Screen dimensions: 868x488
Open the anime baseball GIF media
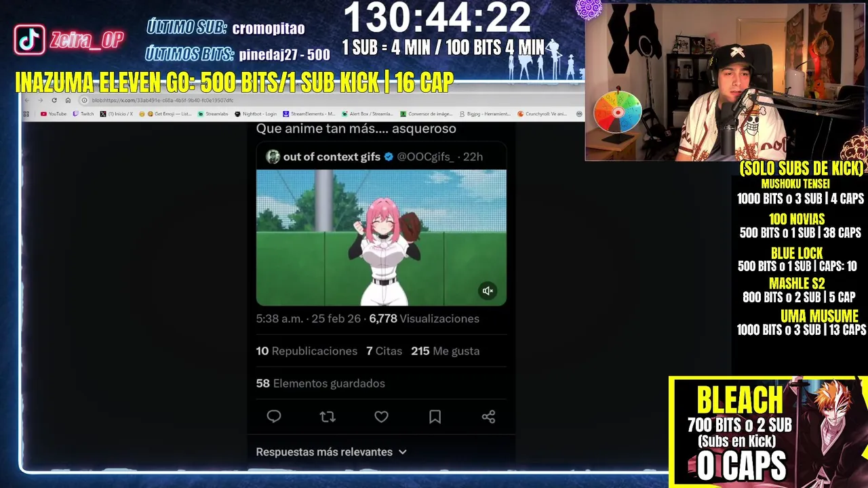[x=381, y=237]
